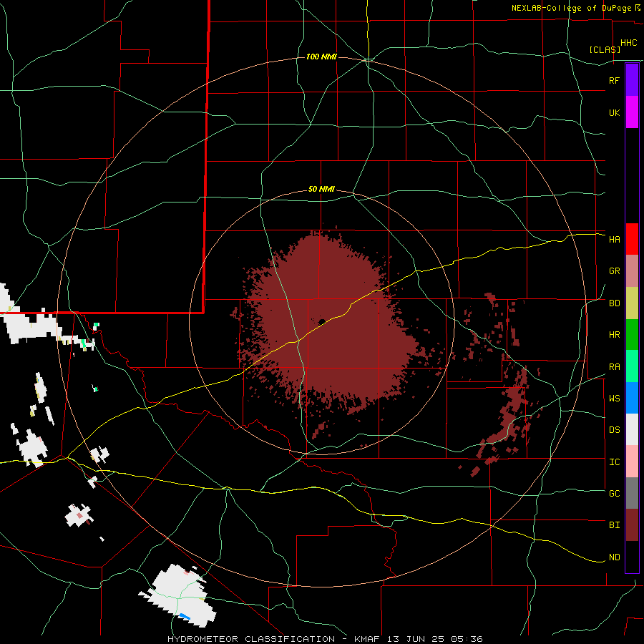Click the 'GR' legend label

[x=614, y=271]
